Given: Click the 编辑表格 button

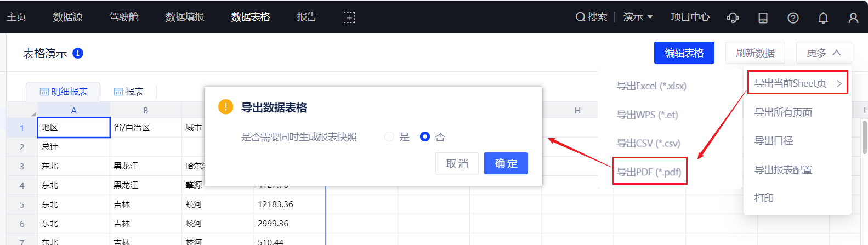Looking at the screenshot, I should (x=684, y=53).
